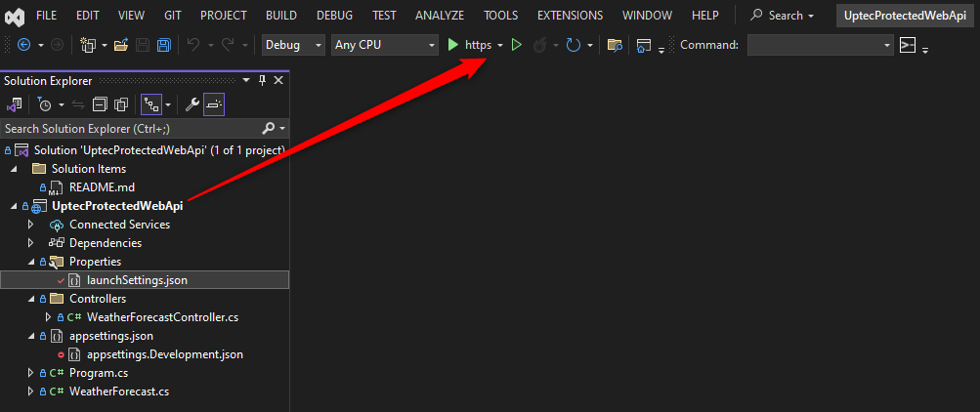Click the Open File folder icon
Viewport: 980px width, 412px height.
click(x=121, y=46)
